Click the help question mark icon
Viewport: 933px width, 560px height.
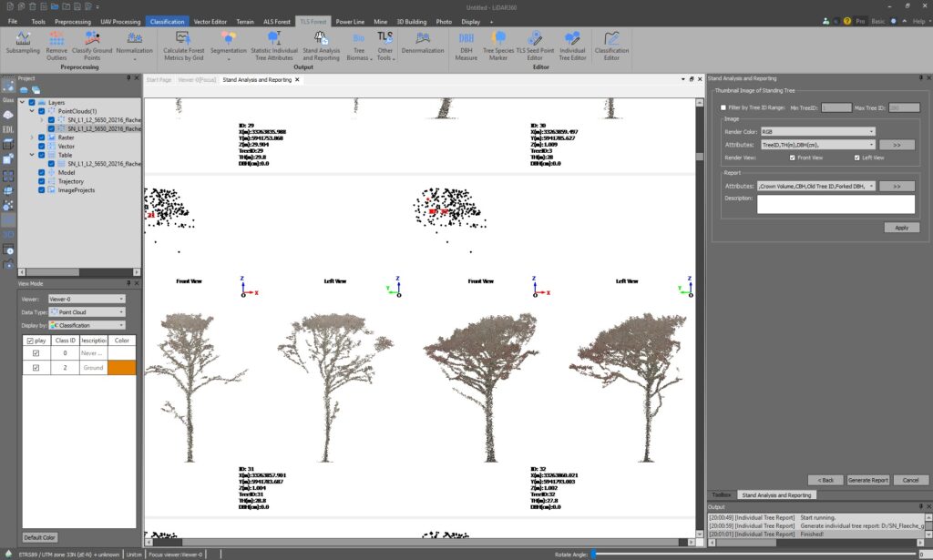click(x=846, y=21)
